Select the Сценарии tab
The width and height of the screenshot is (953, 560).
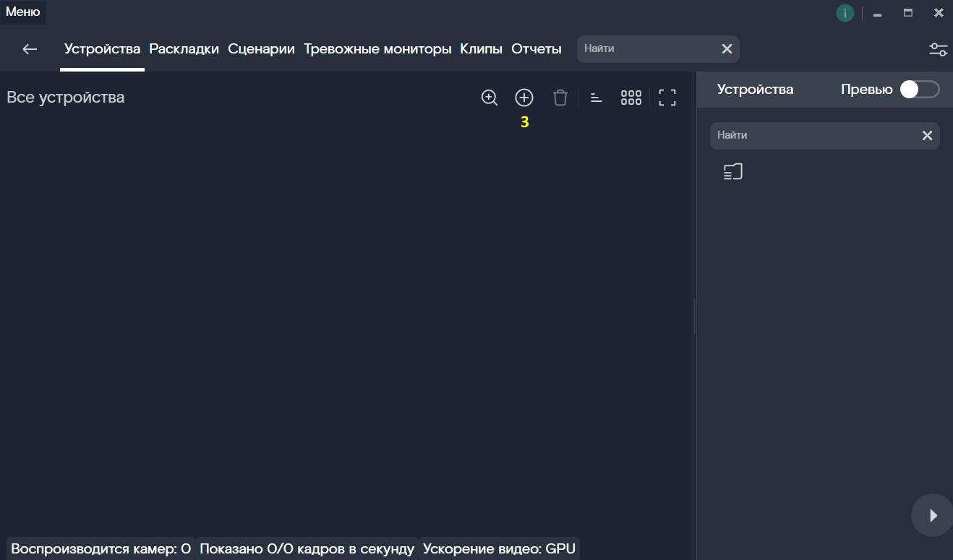click(261, 49)
